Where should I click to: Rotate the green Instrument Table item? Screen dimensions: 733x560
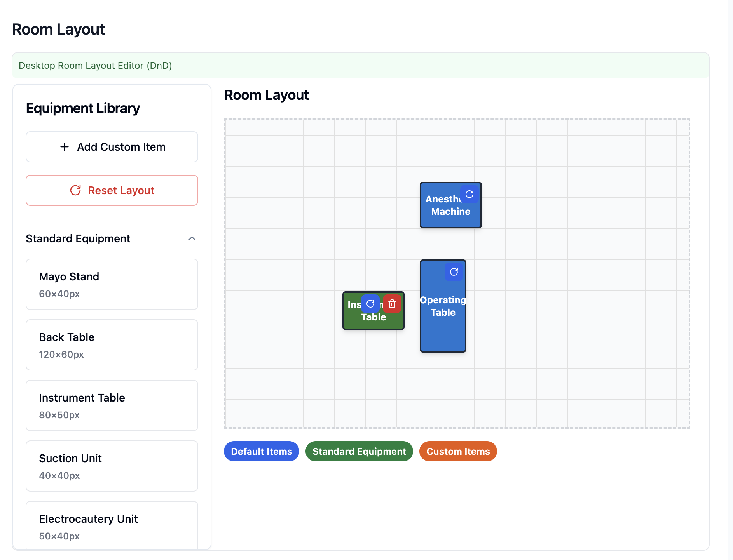click(x=370, y=304)
